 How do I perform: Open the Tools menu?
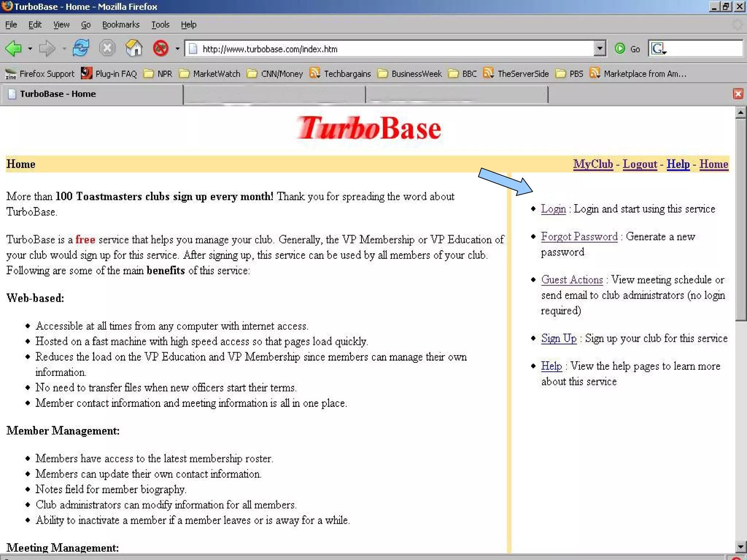(x=160, y=24)
